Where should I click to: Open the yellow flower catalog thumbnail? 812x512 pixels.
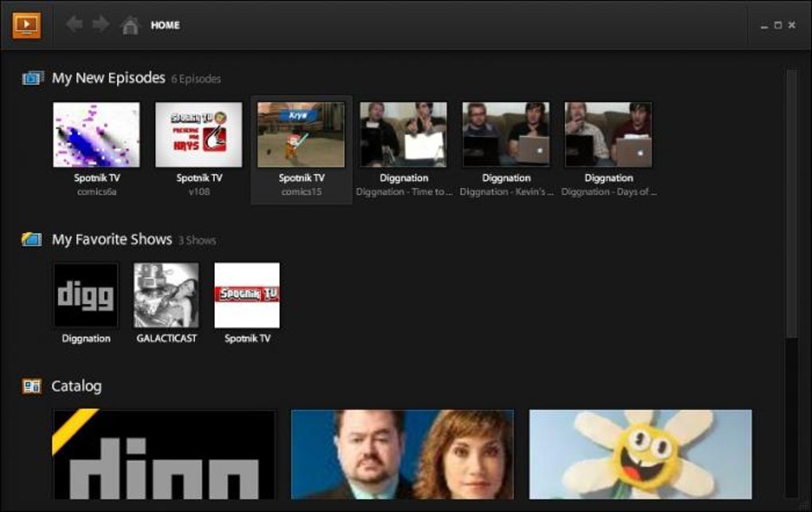[x=641, y=455]
